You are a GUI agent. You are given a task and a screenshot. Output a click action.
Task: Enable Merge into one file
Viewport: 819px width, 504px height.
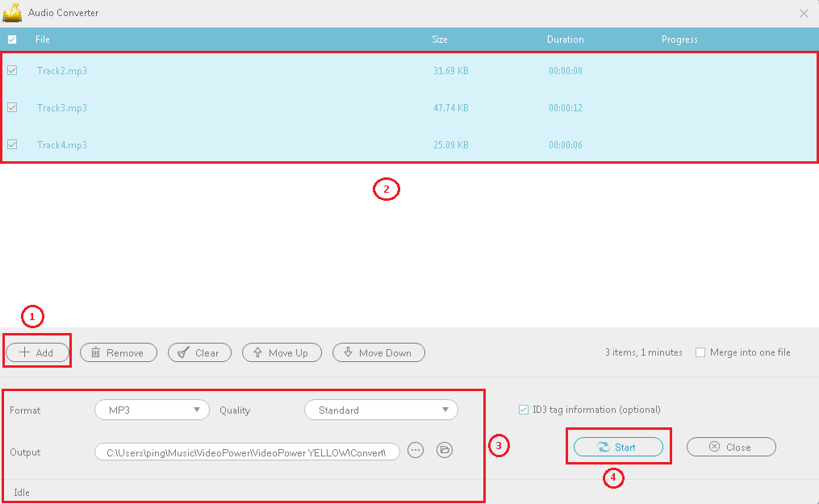point(700,352)
